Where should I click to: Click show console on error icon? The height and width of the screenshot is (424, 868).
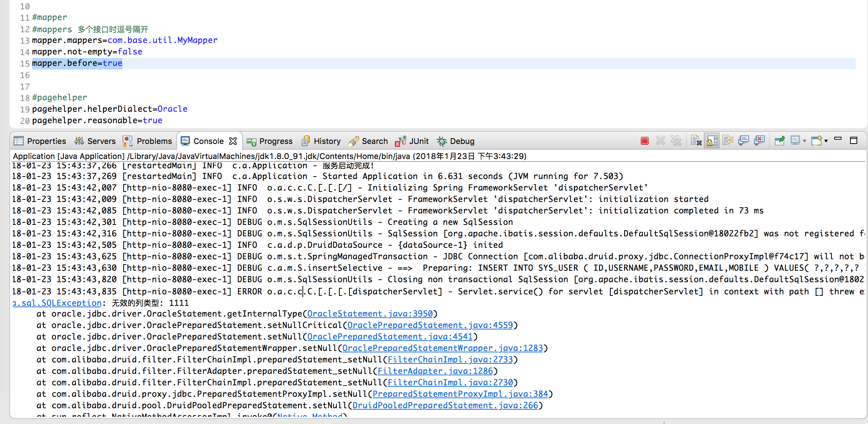759,141
